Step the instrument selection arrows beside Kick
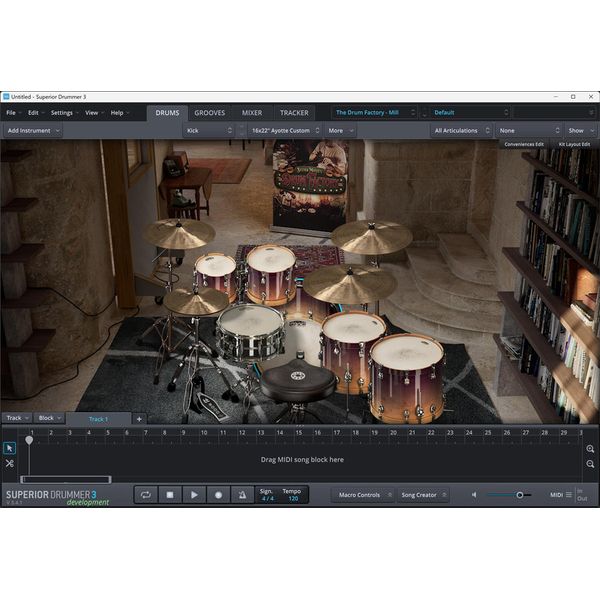600x600 pixels. click(x=241, y=130)
